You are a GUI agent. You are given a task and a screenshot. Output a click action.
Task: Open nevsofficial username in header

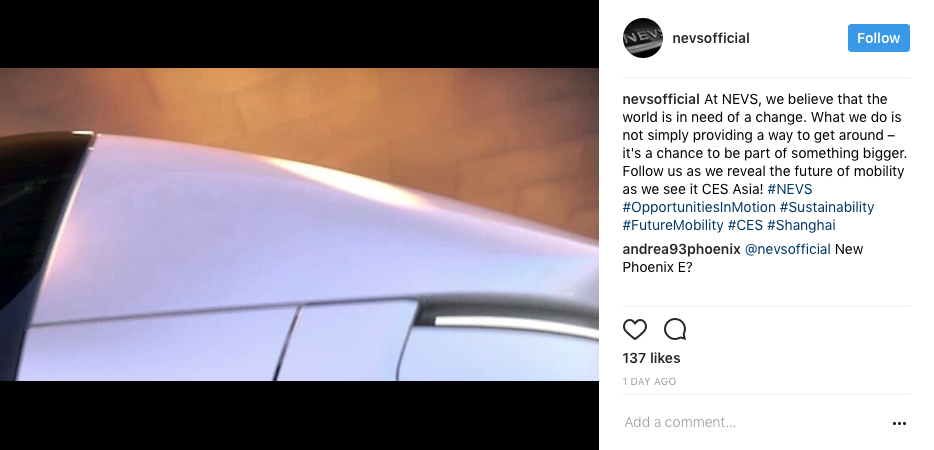click(711, 38)
